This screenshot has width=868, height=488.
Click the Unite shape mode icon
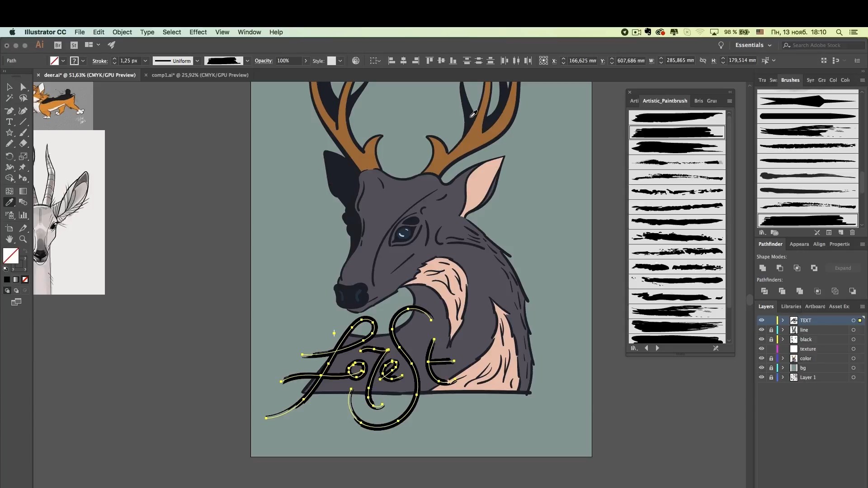(x=763, y=268)
